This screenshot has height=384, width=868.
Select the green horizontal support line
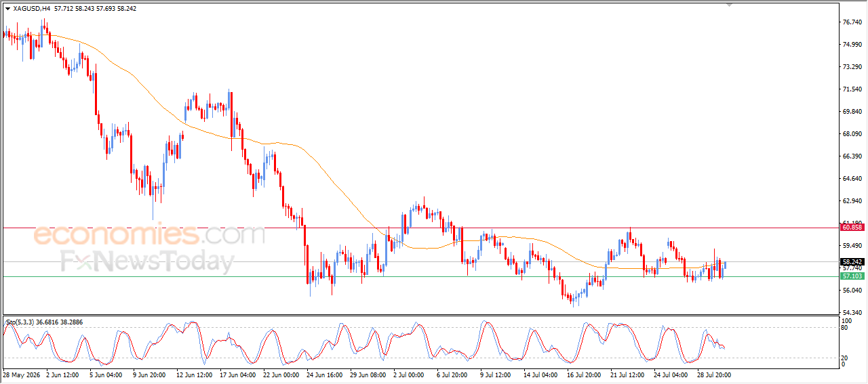(419, 276)
